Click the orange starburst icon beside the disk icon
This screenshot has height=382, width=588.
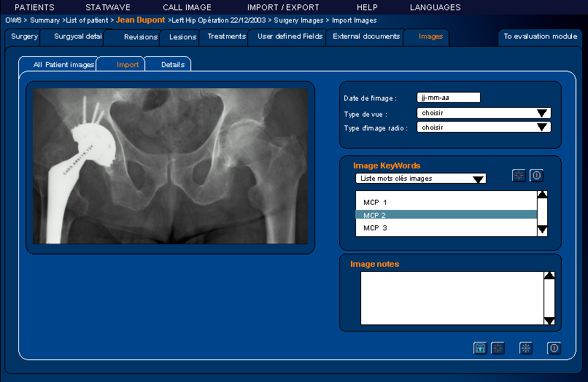pos(498,348)
